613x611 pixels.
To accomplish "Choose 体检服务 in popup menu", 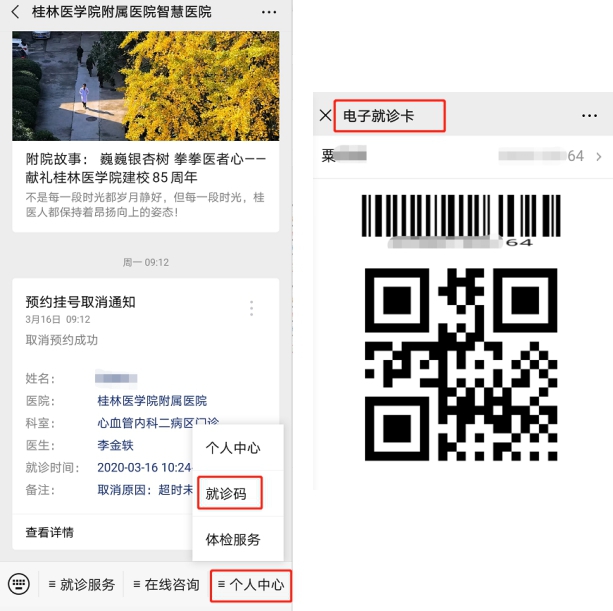I will (x=233, y=539).
